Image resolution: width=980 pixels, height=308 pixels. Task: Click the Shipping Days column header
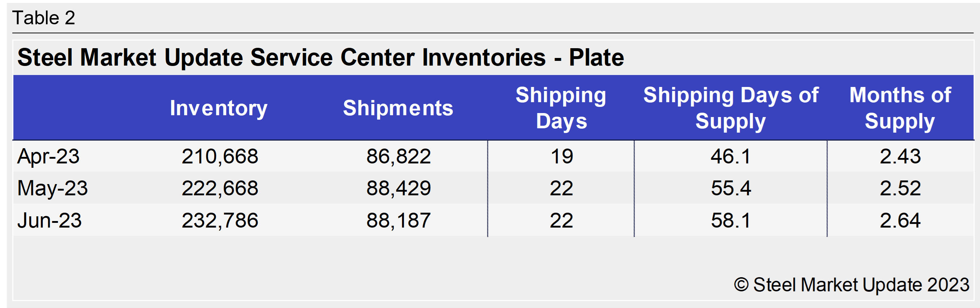point(561,108)
